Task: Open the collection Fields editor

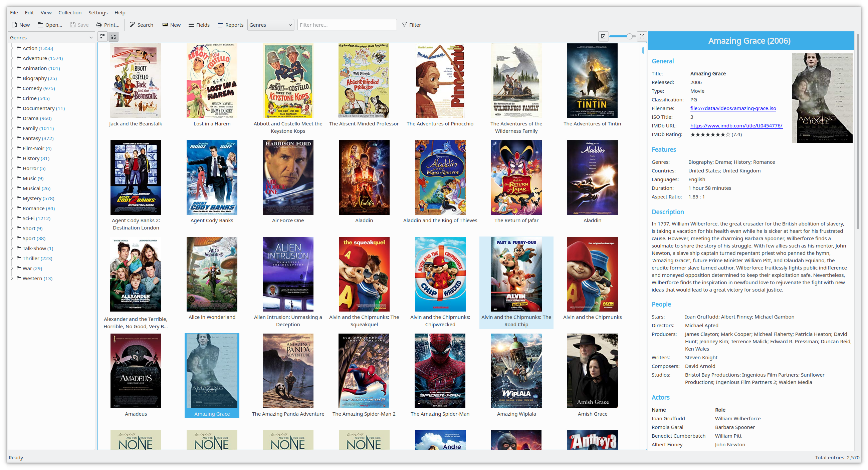Action: [x=199, y=25]
